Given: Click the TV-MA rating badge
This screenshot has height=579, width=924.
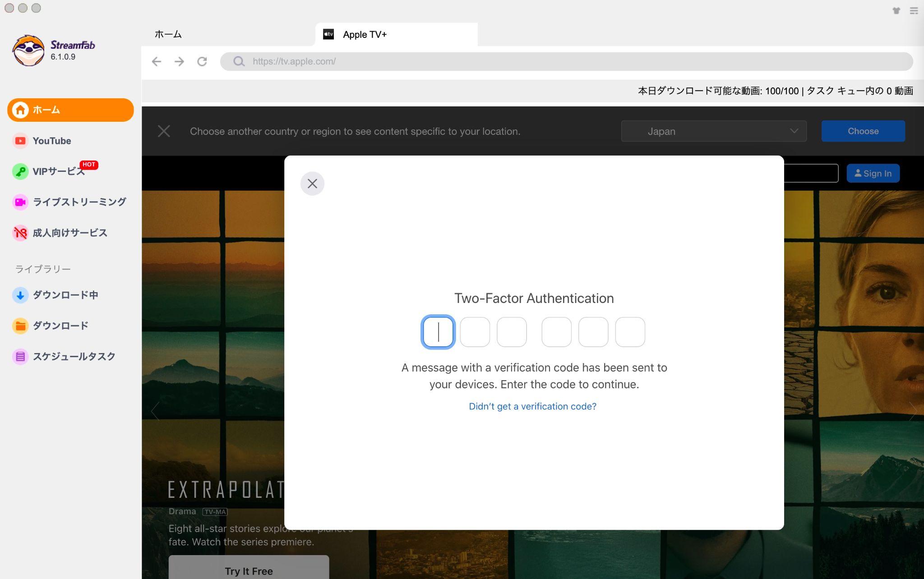Looking at the screenshot, I should point(215,512).
